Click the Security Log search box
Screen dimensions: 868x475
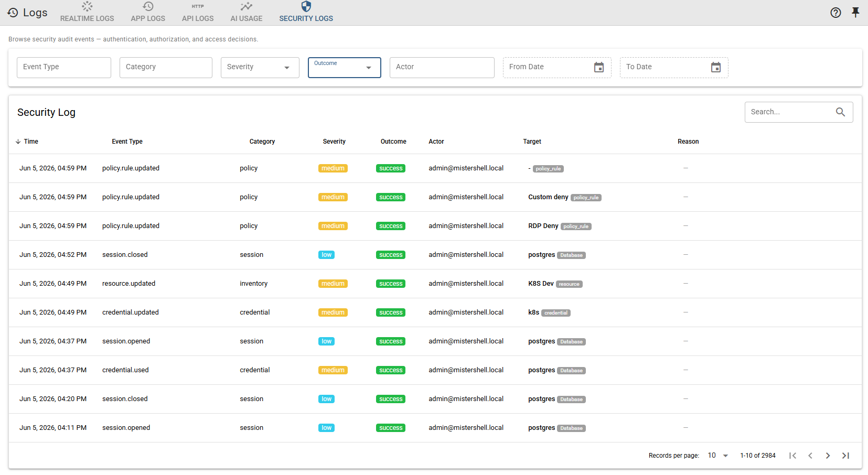click(x=799, y=112)
